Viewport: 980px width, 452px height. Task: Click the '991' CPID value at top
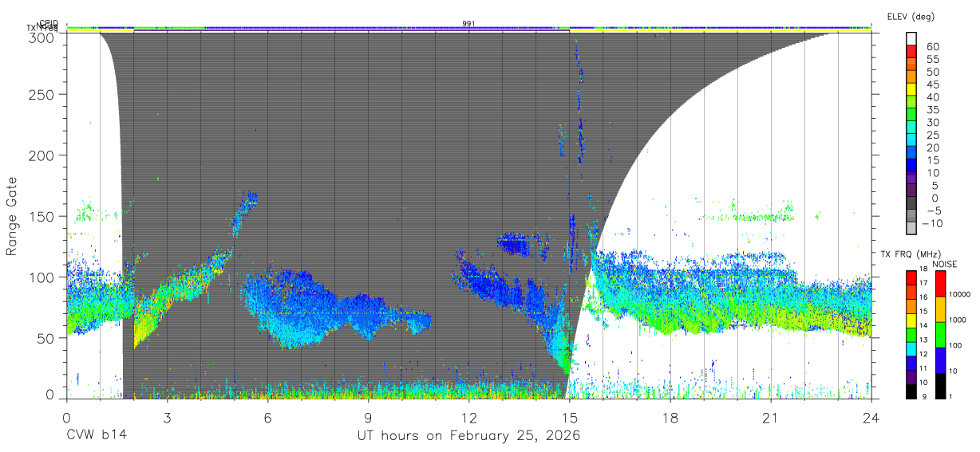[x=468, y=24]
